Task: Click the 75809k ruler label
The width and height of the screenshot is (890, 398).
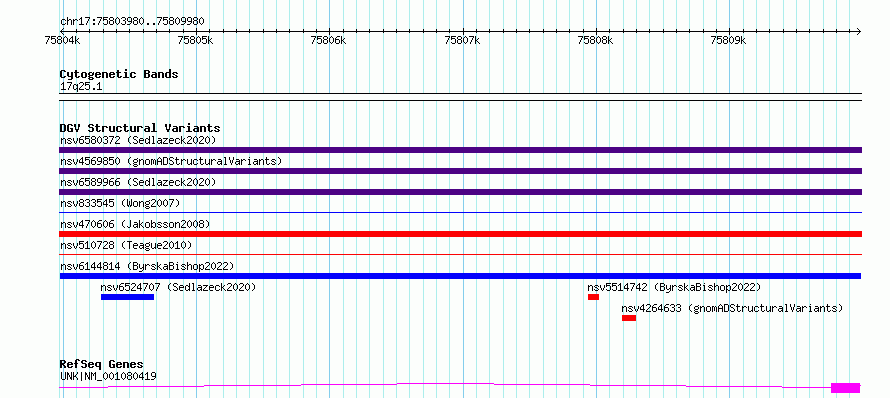Action: pos(729,40)
